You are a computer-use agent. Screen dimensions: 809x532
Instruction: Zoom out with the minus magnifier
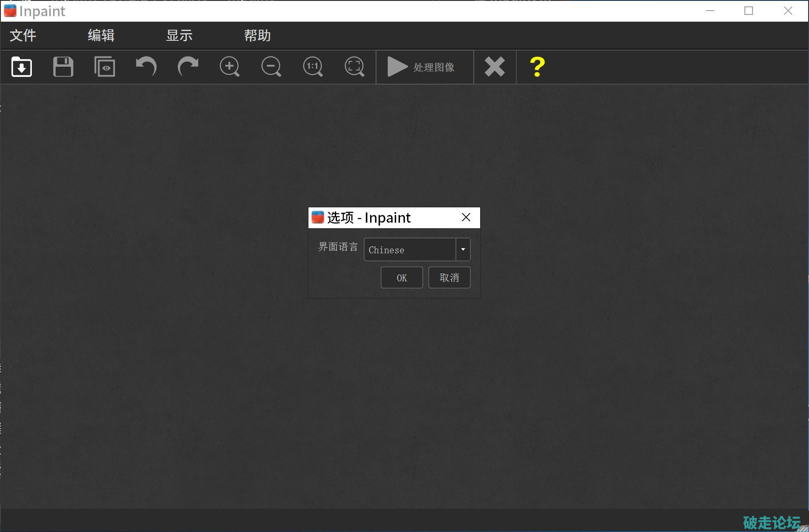point(271,67)
